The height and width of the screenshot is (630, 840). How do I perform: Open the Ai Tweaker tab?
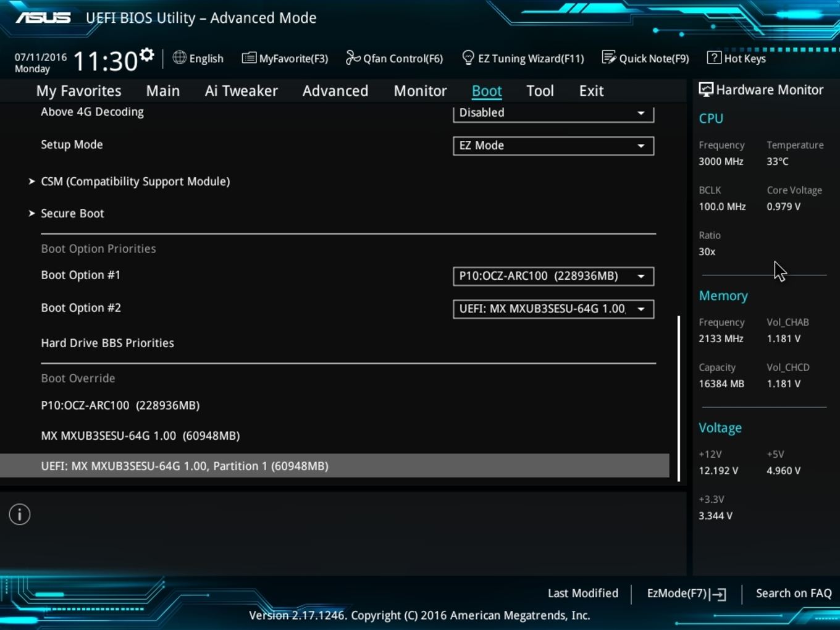(241, 91)
